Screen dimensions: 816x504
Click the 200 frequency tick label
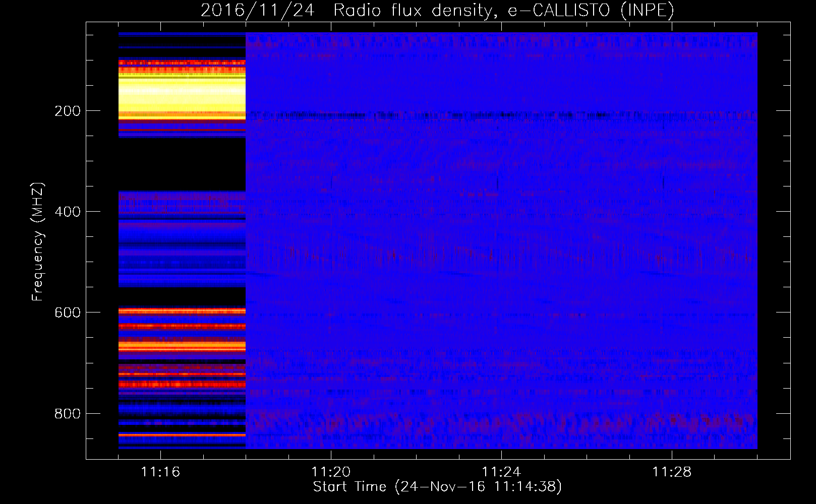click(68, 111)
